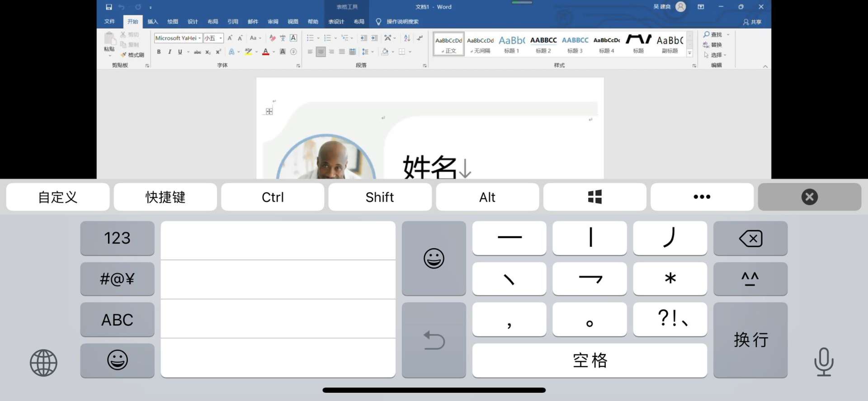Click the phonetic guide (文 with pinyin) icon
This screenshot has width=868, height=401.
pyautogui.click(x=283, y=38)
